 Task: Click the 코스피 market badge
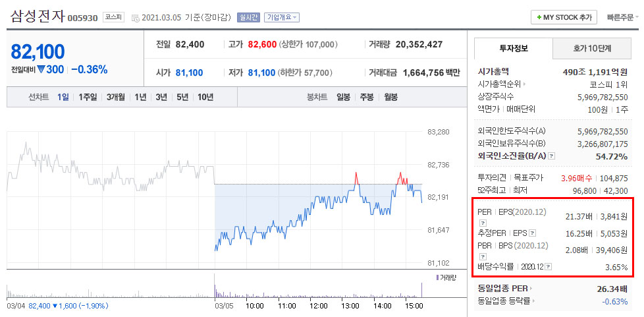[x=113, y=18]
